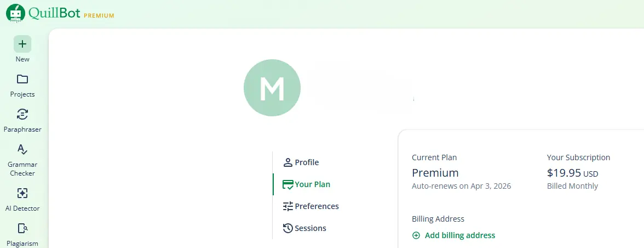This screenshot has width=644, height=248.
Task: Click the circled plus icon beside billing address
Action: pos(416,236)
